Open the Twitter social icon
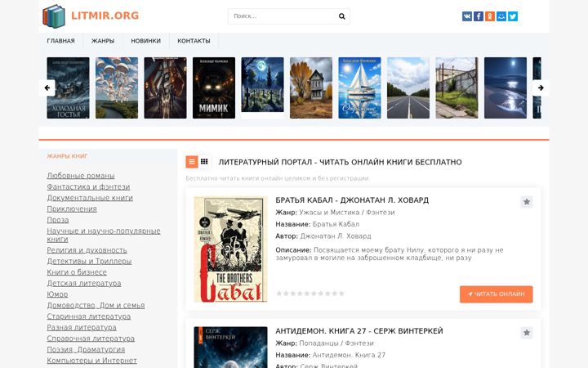Screen dimensions: 588x368 tap(513, 16)
